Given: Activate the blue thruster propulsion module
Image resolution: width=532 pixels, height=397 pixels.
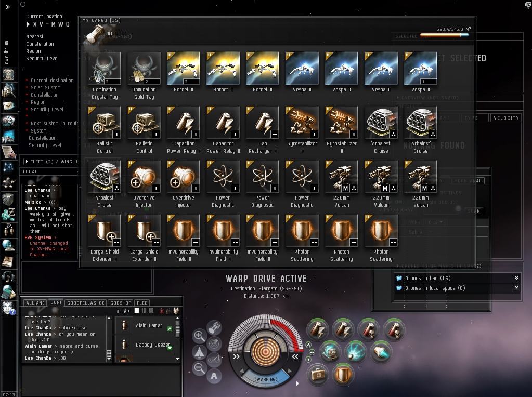Looking at the screenshot, I should click(x=381, y=352).
